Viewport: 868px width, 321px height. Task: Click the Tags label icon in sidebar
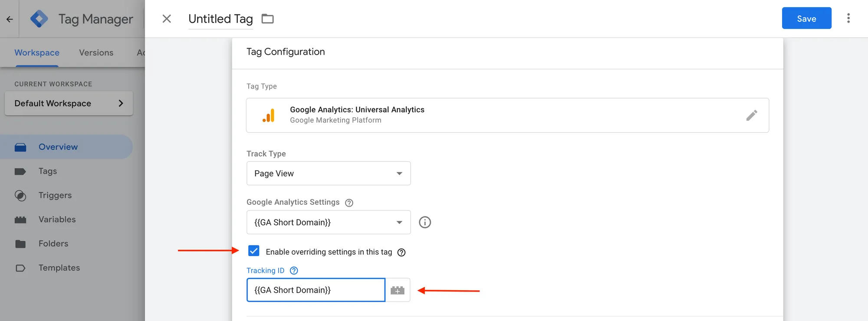click(x=20, y=171)
